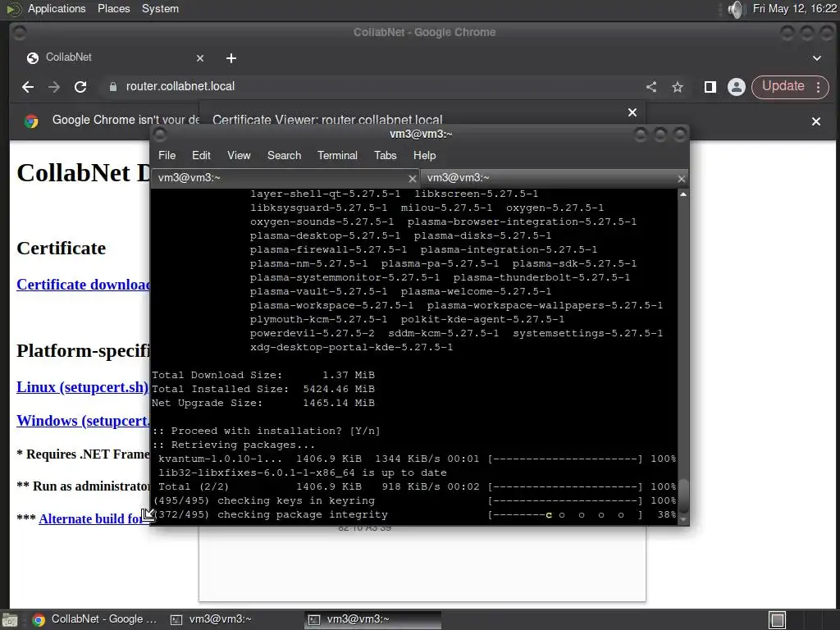The height and width of the screenshot is (630, 840).
Task: Click Chrome logo in default browser infobar
Action: pyautogui.click(x=31, y=121)
